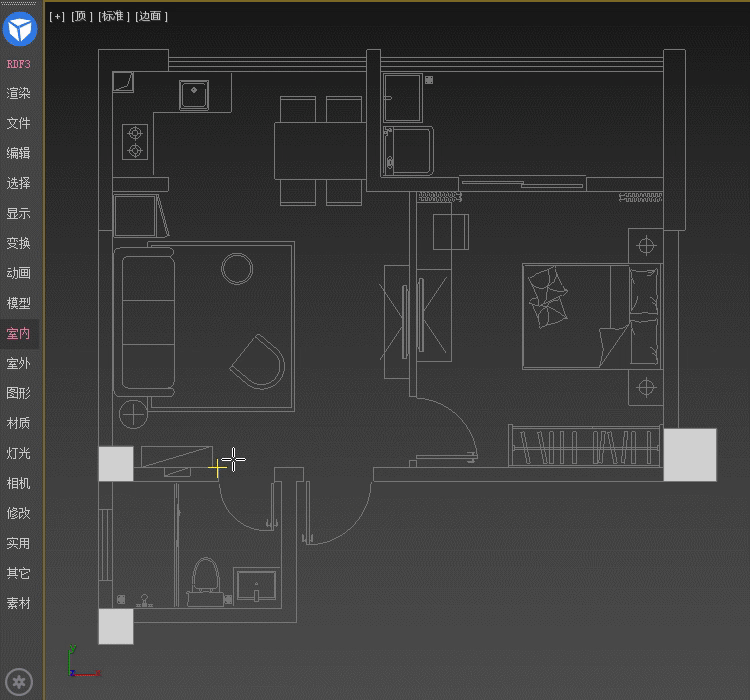Open the 修改 (Modify) sidebar menu
The height and width of the screenshot is (700, 750).
pyautogui.click(x=19, y=513)
